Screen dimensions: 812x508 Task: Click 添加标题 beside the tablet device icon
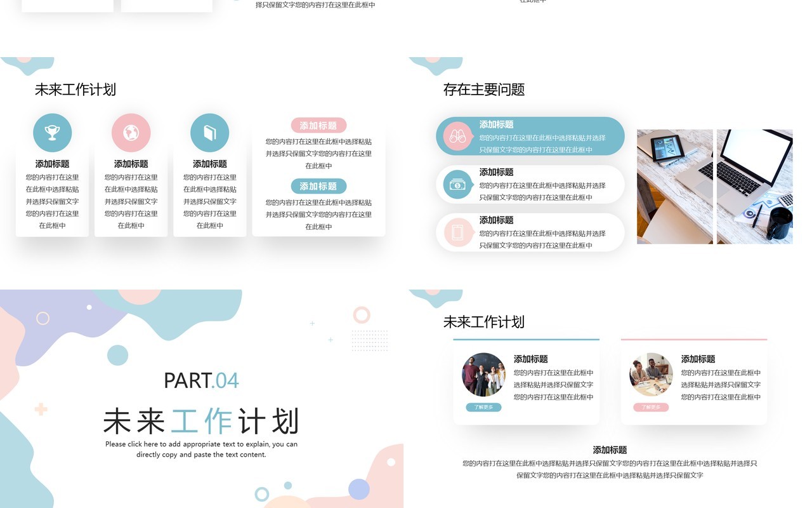[496, 220]
